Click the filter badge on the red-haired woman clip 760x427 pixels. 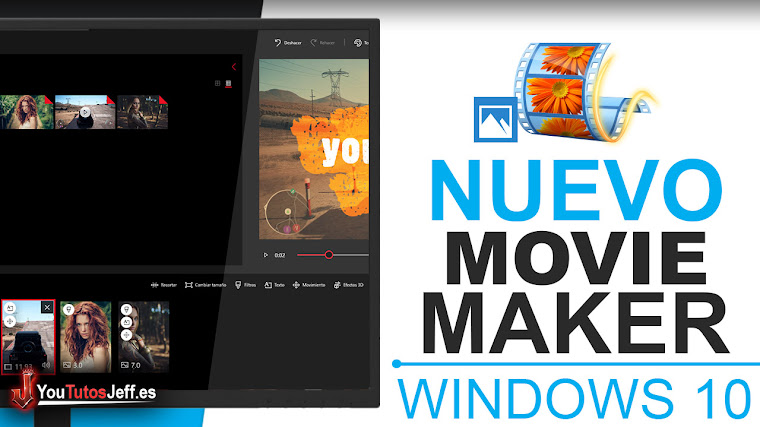click(68, 309)
